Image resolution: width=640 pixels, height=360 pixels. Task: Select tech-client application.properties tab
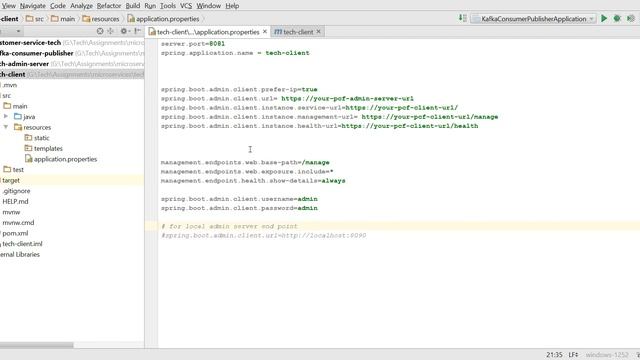point(208,31)
